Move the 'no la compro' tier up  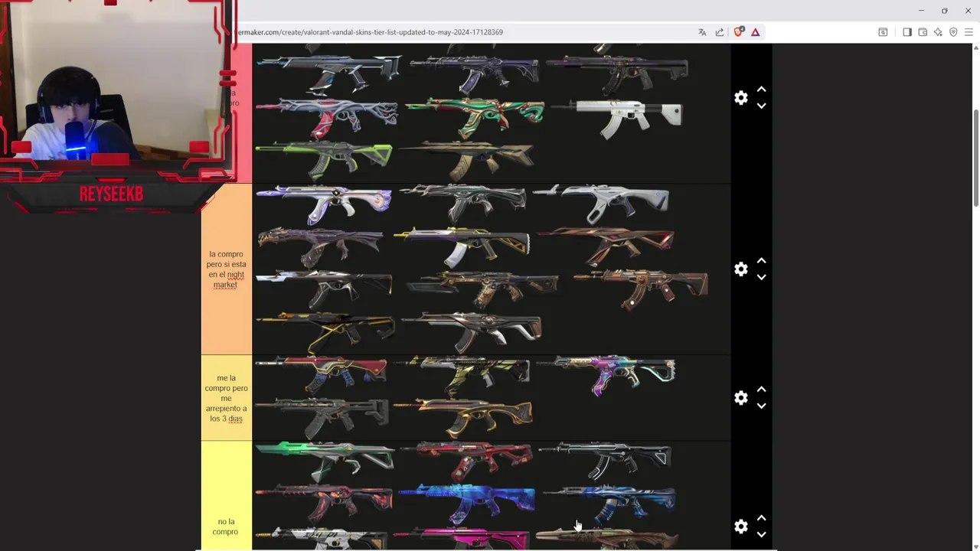761,518
